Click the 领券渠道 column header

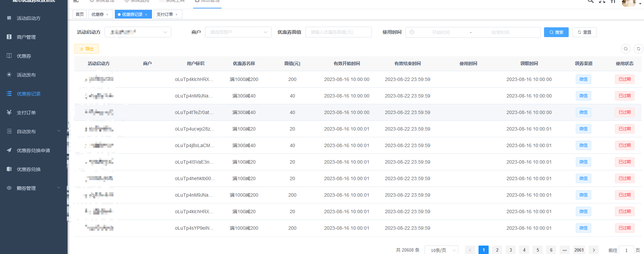point(584,63)
